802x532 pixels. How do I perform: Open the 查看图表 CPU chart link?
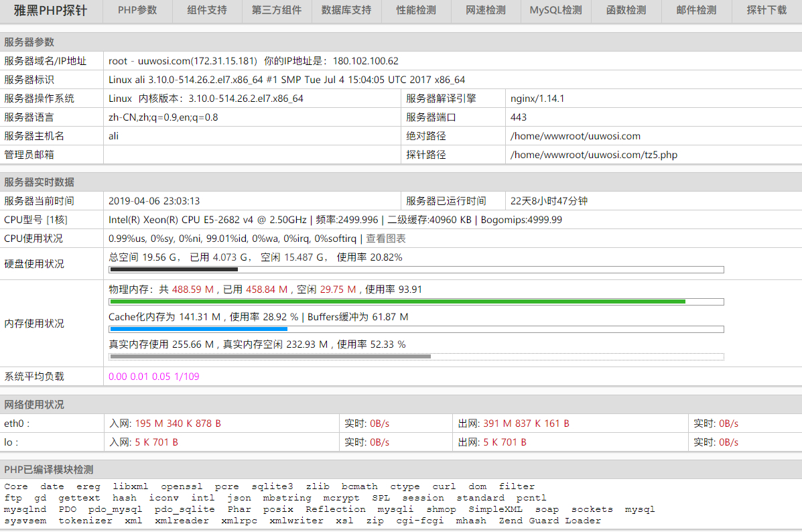(x=386, y=239)
